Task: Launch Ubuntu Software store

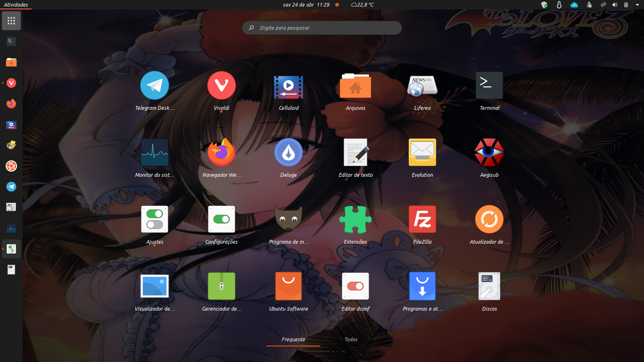Action: tap(289, 287)
